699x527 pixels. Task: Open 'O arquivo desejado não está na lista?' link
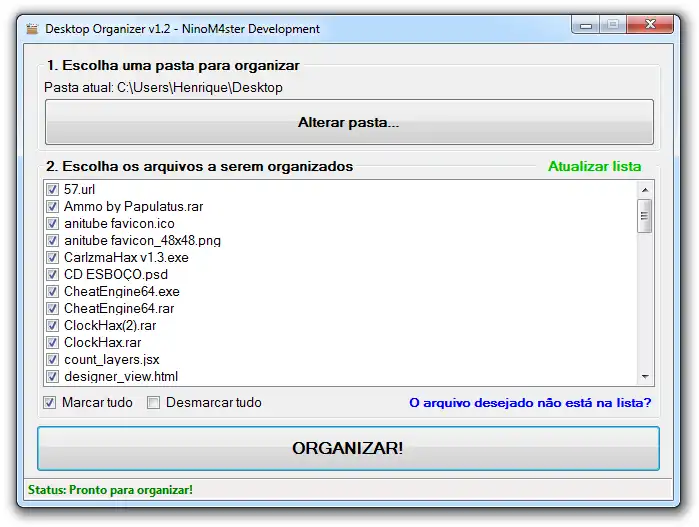click(x=530, y=403)
